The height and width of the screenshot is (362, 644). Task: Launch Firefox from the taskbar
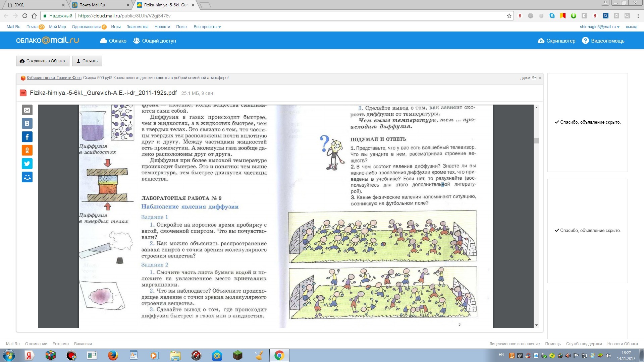pyautogui.click(x=113, y=355)
